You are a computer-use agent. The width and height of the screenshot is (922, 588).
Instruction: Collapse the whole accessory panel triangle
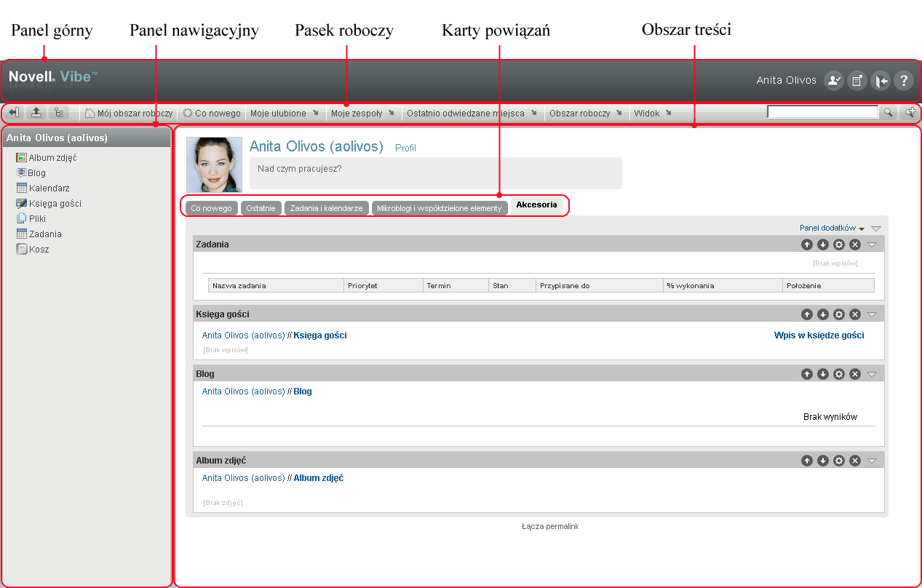pos(876,229)
